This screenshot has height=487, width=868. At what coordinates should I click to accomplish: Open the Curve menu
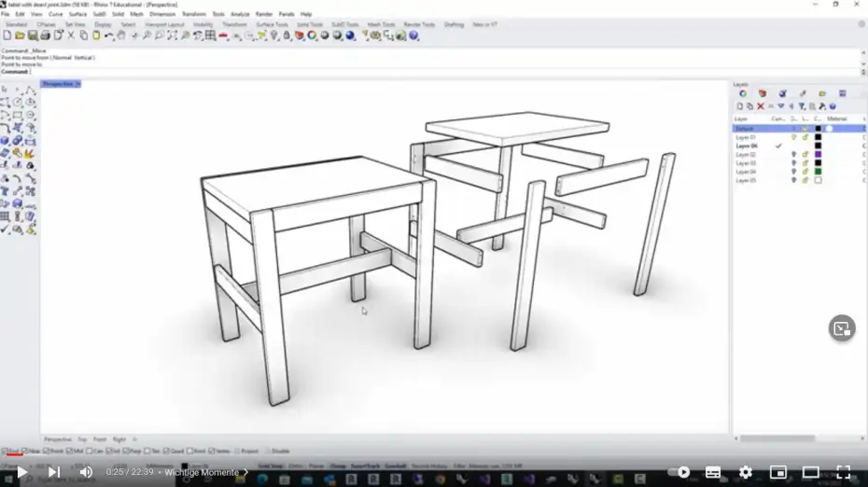point(55,14)
